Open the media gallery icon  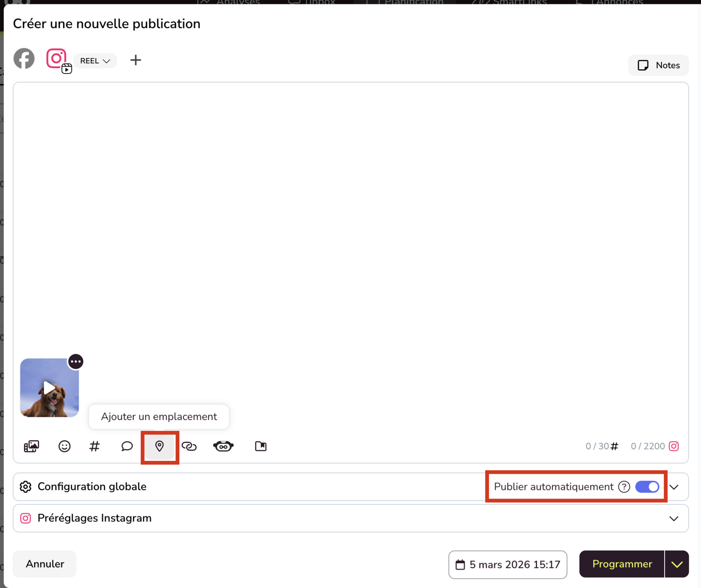(31, 446)
